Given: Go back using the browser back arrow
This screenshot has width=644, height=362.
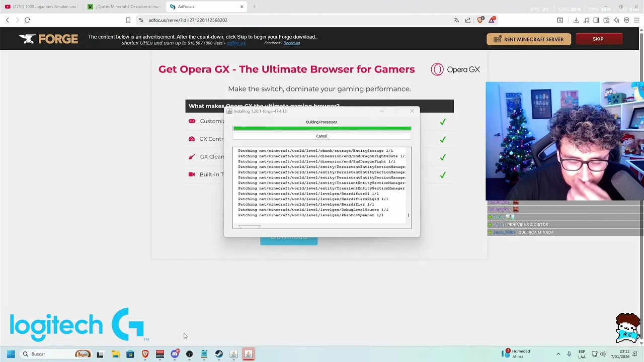Looking at the screenshot, I should pyautogui.click(x=8, y=20).
